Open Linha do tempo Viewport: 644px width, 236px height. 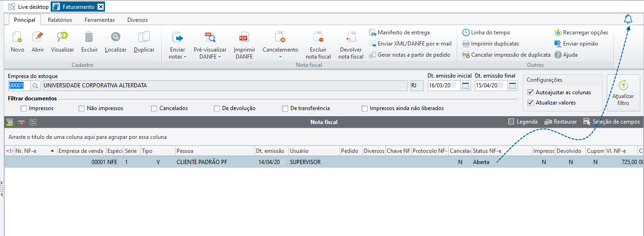(486, 33)
